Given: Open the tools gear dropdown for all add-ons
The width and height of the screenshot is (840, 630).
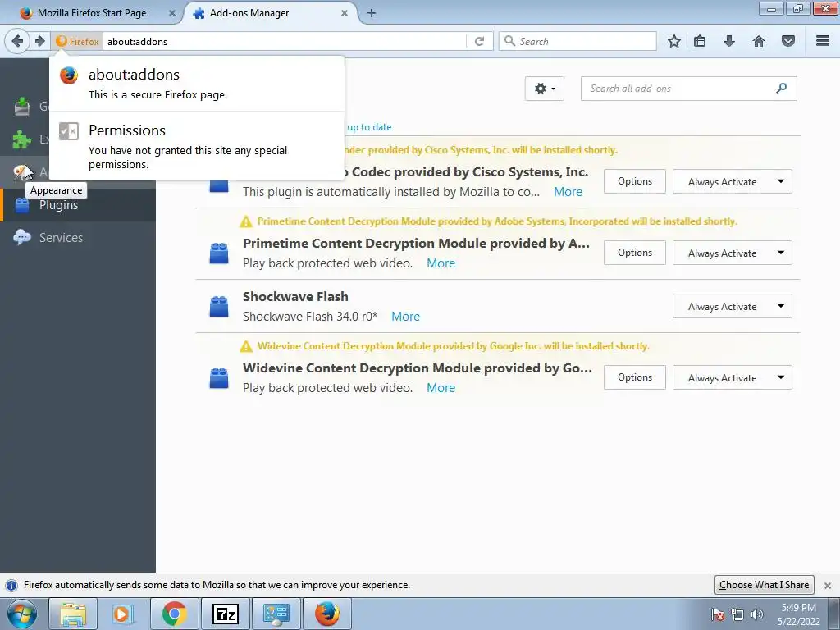Looking at the screenshot, I should [545, 89].
